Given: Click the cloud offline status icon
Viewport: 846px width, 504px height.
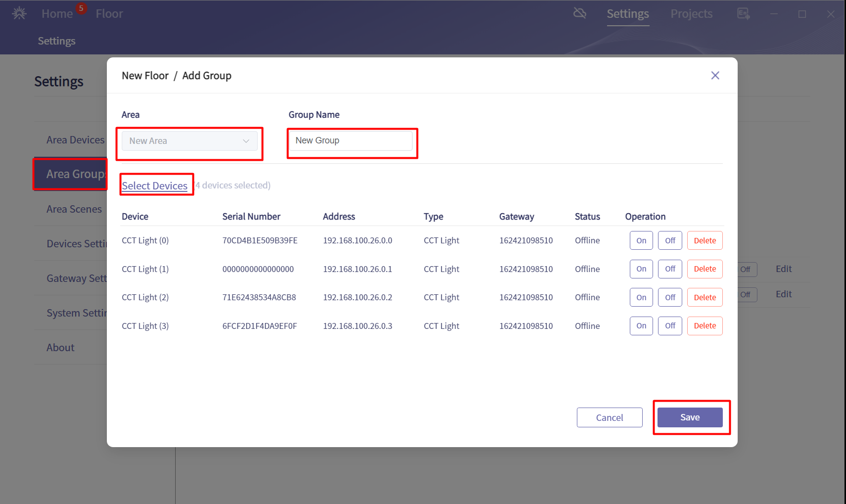Looking at the screenshot, I should (579, 13).
